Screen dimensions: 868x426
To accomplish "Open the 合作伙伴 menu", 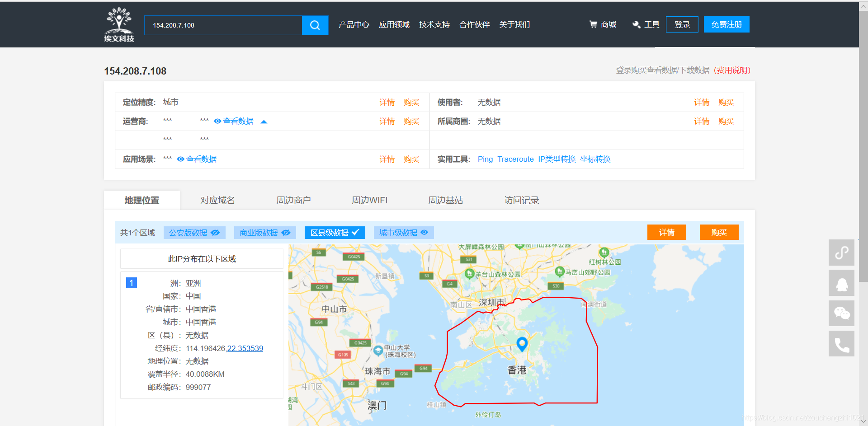I will click(475, 24).
